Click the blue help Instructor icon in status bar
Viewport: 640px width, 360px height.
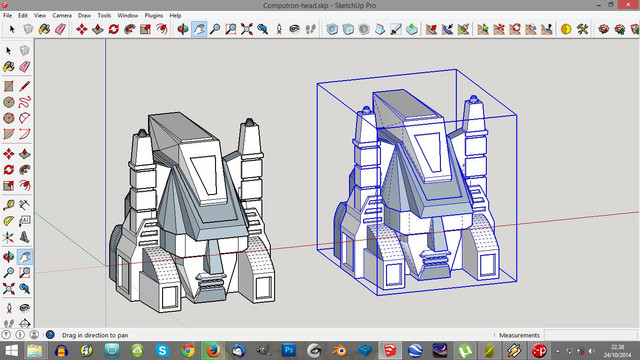50,335
